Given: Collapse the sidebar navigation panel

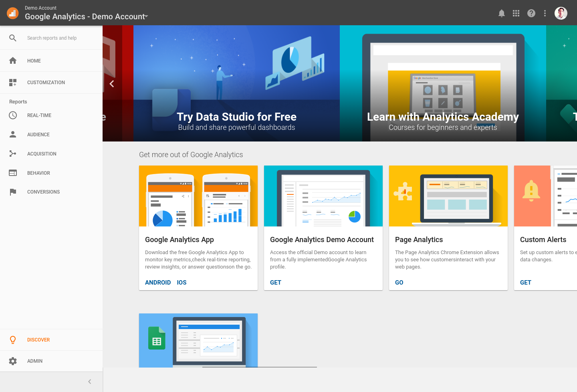Looking at the screenshot, I should point(89,381).
